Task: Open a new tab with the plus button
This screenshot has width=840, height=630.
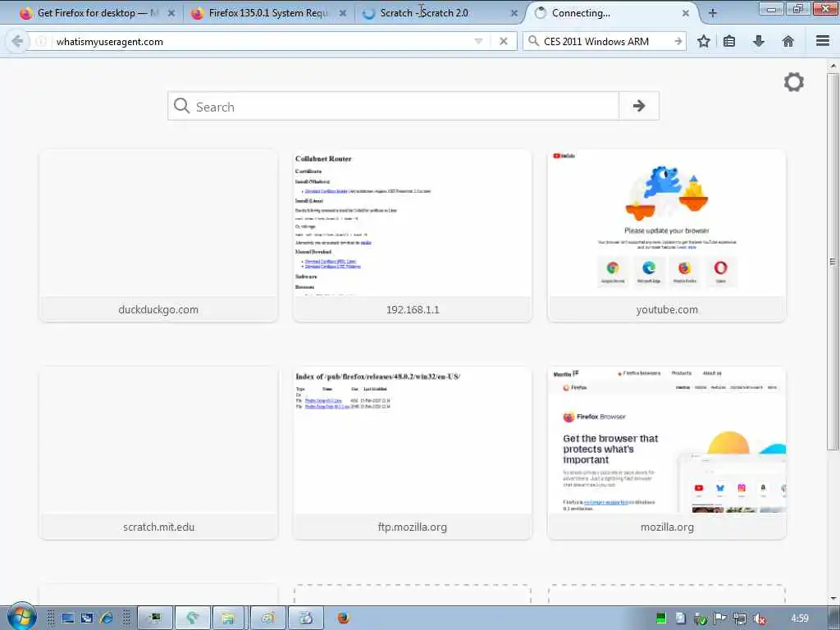Action: point(713,13)
